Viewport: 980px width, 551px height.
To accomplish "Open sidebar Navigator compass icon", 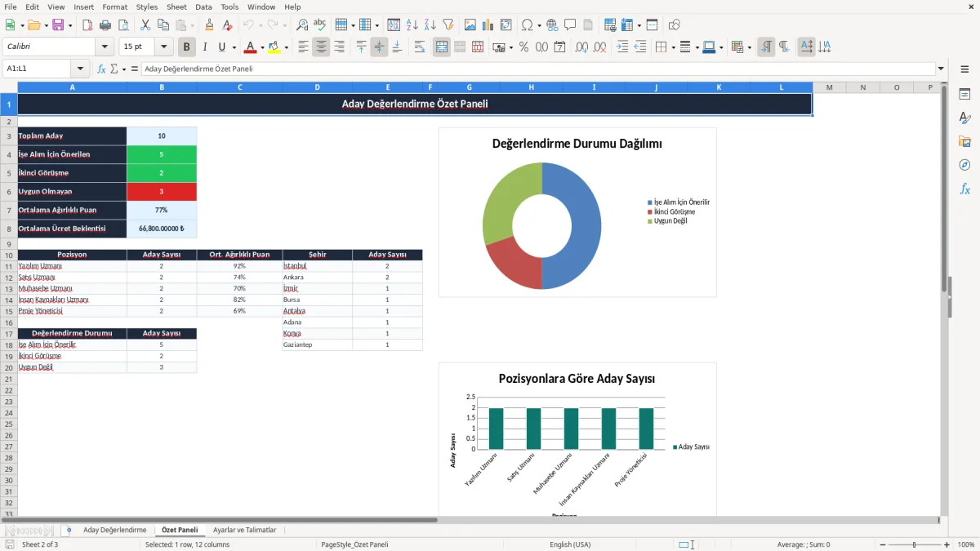I will coord(964,165).
